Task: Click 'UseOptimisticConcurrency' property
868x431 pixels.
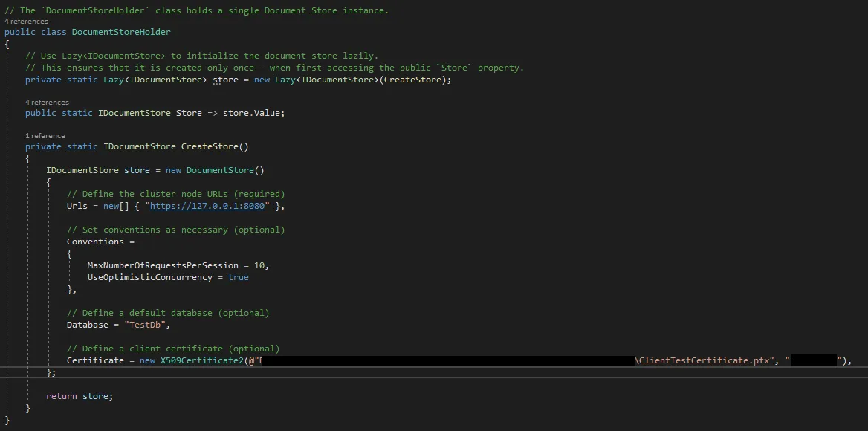Action: tap(150, 277)
